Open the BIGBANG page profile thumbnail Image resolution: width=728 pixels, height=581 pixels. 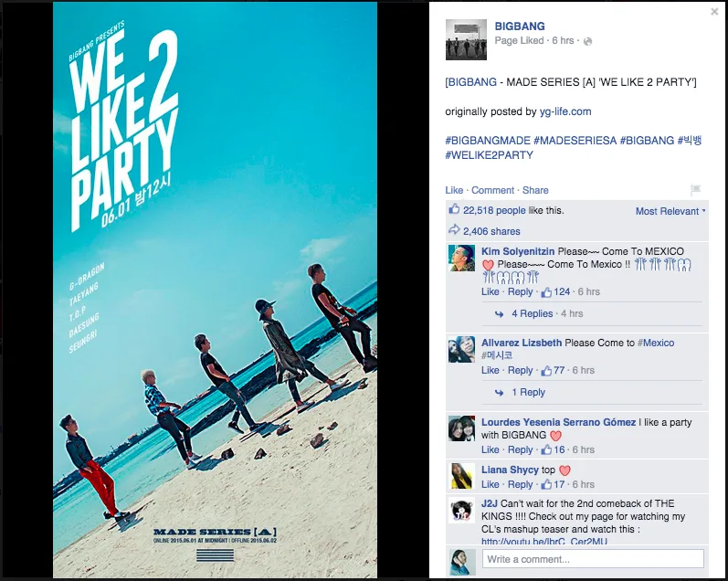466,39
